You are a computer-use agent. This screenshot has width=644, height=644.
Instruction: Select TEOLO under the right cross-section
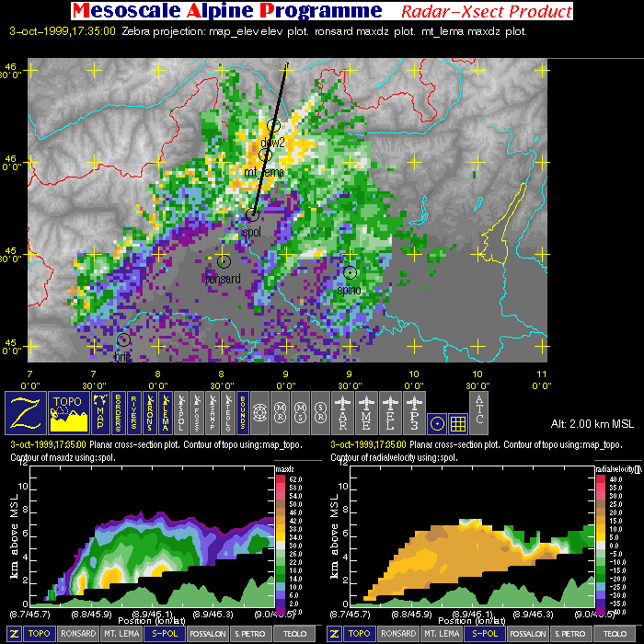(615, 634)
